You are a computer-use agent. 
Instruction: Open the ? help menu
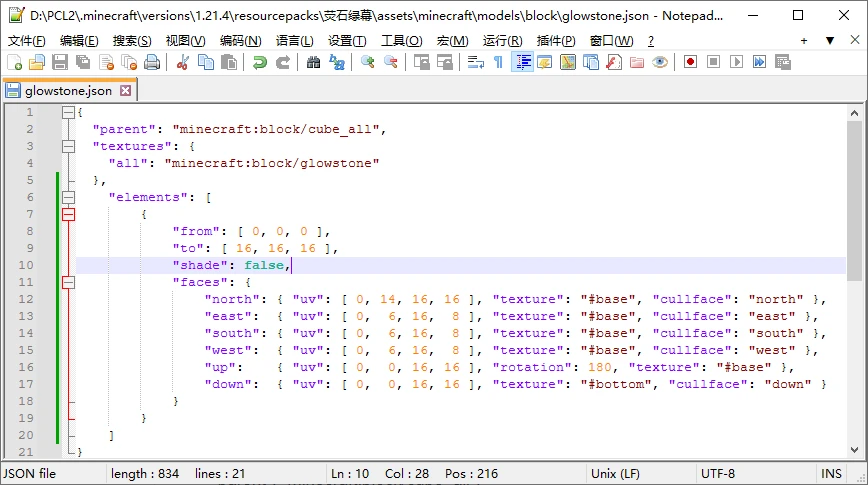tap(650, 40)
